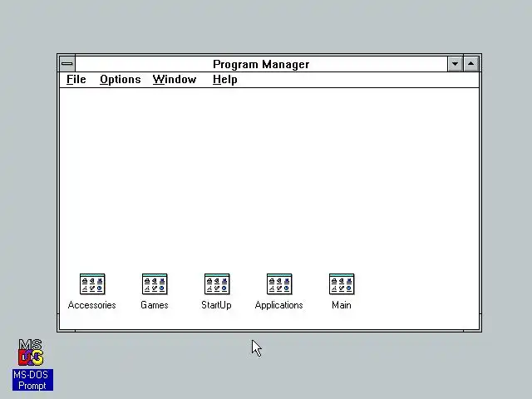Image resolution: width=532 pixels, height=399 pixels.
Task: Open the File menu
Action: (x=76, y=80)
